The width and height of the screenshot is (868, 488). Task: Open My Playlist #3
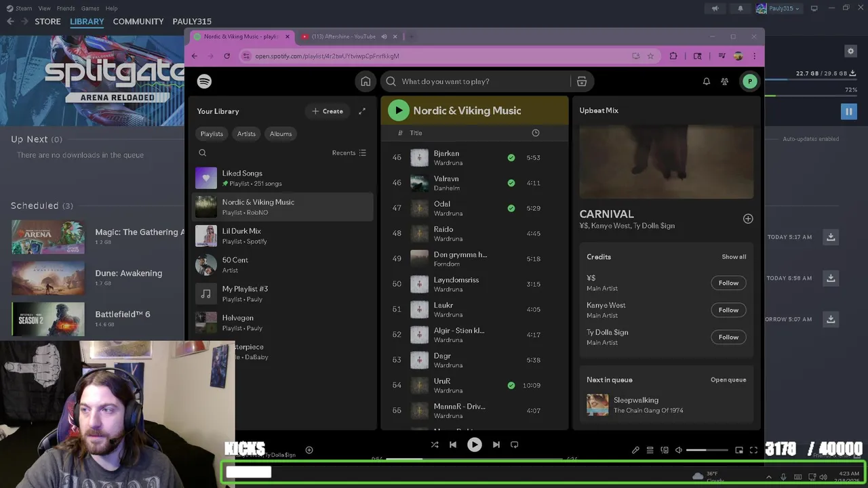283,293
